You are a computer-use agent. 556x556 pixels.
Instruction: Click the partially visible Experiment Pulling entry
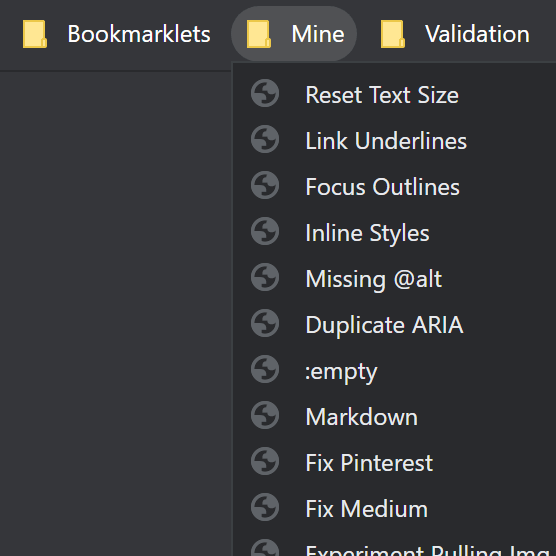click(x=394, y=548)
